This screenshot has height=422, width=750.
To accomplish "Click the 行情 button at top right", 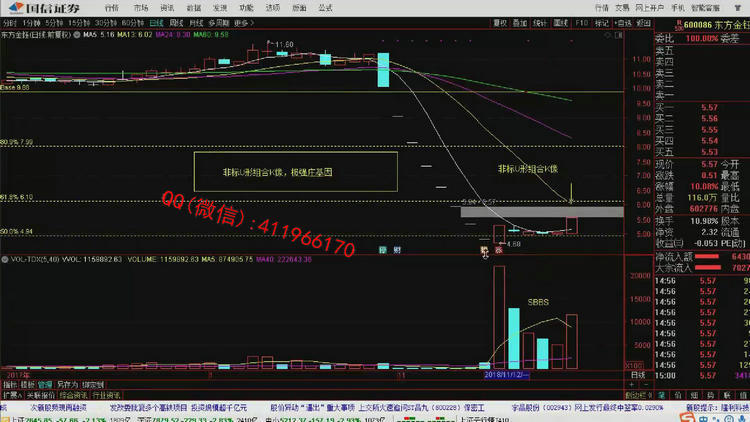I will pos(602,8).
